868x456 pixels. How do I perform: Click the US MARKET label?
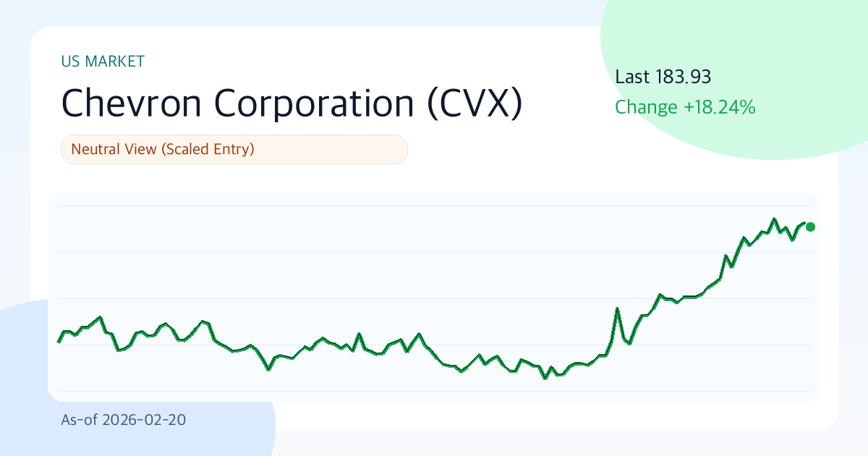103,62
